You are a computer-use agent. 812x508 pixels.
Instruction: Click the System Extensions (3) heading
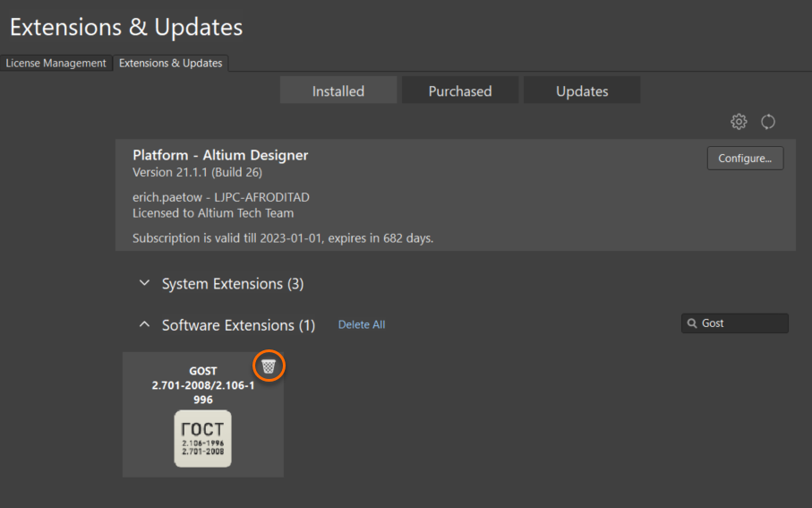point(233,284)
